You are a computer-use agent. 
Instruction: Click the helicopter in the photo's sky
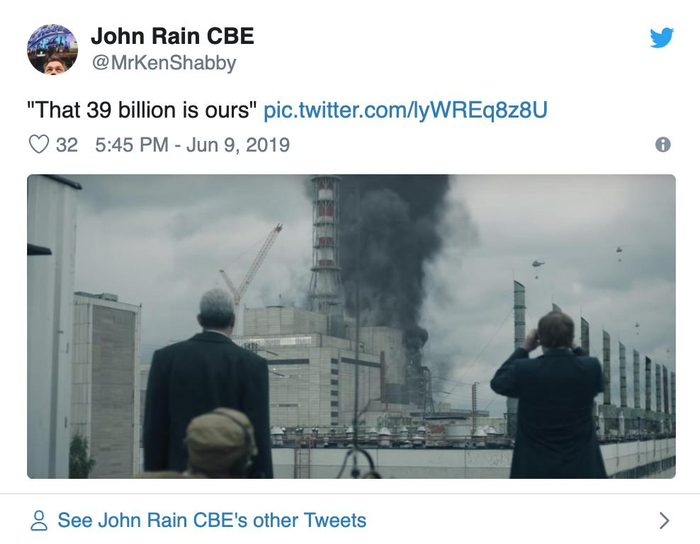point(538,264)
